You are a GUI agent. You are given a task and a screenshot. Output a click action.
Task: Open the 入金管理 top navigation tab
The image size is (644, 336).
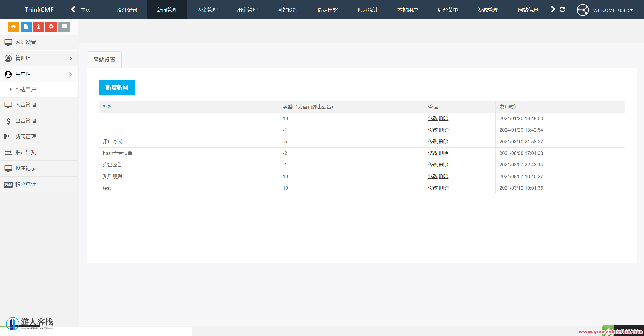coord(207,10)
